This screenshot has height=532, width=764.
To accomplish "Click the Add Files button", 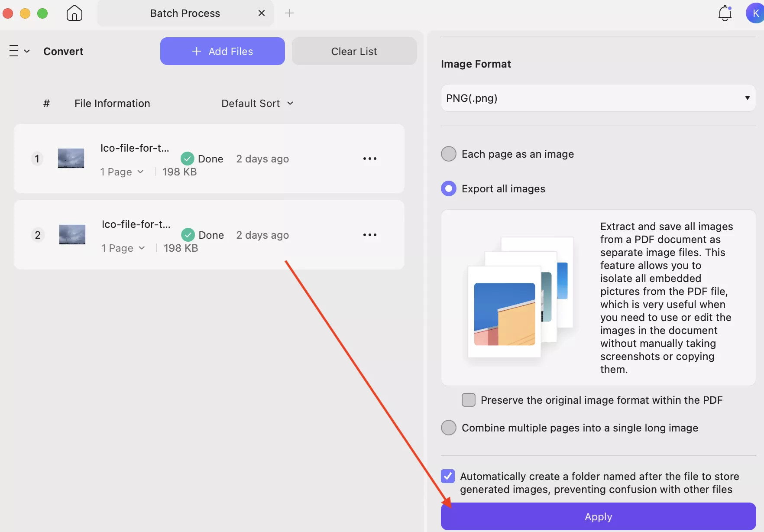I will pos(223,51).
